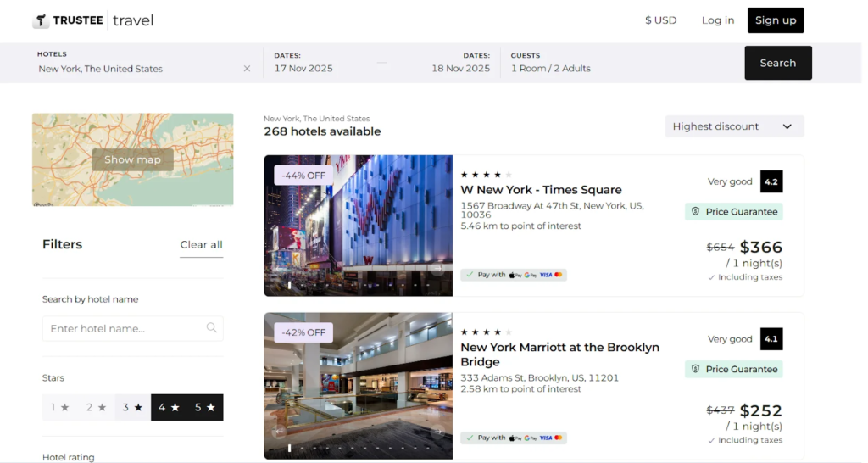This screenshot has height=463, width=868.
Task: Clear the New York destination field
Action: point(247,69)
